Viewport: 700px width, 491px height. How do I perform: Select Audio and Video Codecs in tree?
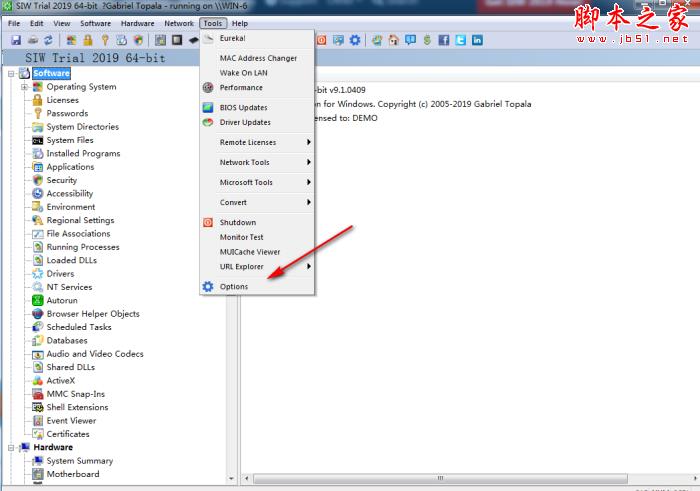click(x=95, y=354)
